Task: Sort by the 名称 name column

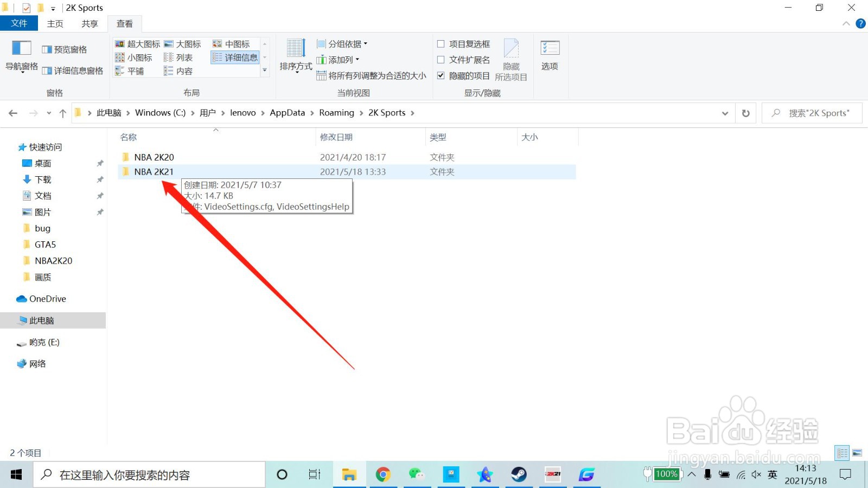Action: click(216, 137)
